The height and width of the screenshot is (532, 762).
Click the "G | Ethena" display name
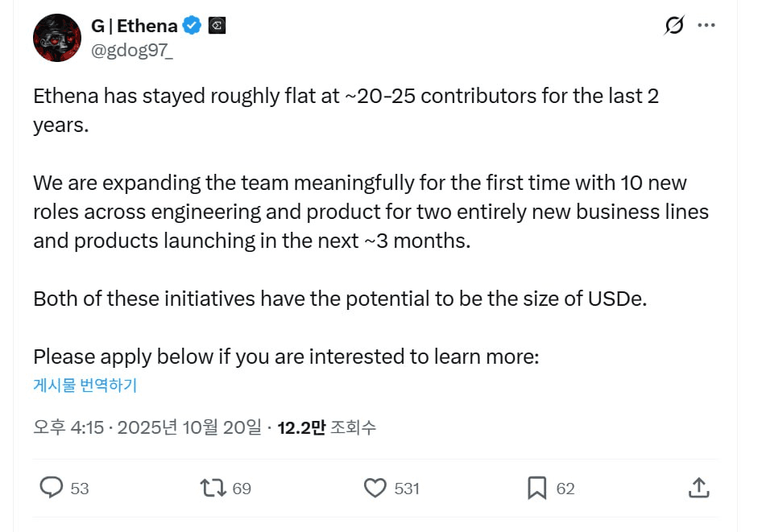coord(134,26)
